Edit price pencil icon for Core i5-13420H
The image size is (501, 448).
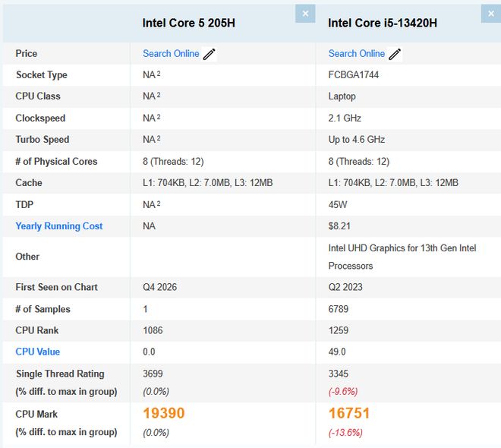click(395, 54)
